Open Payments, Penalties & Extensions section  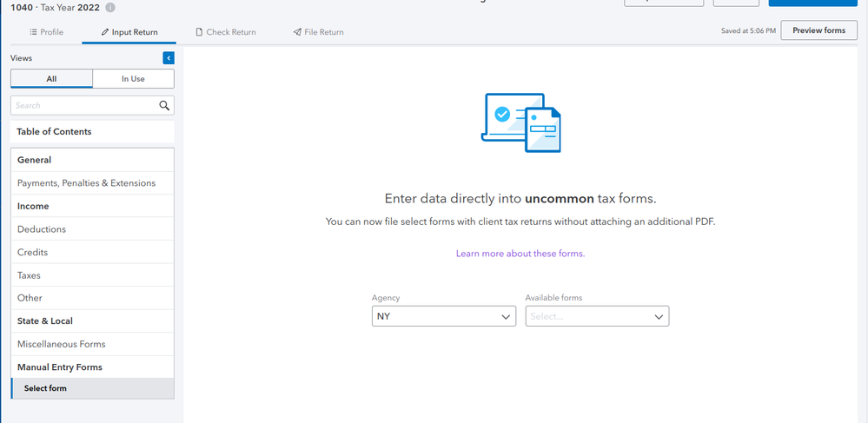coord(86,183)
